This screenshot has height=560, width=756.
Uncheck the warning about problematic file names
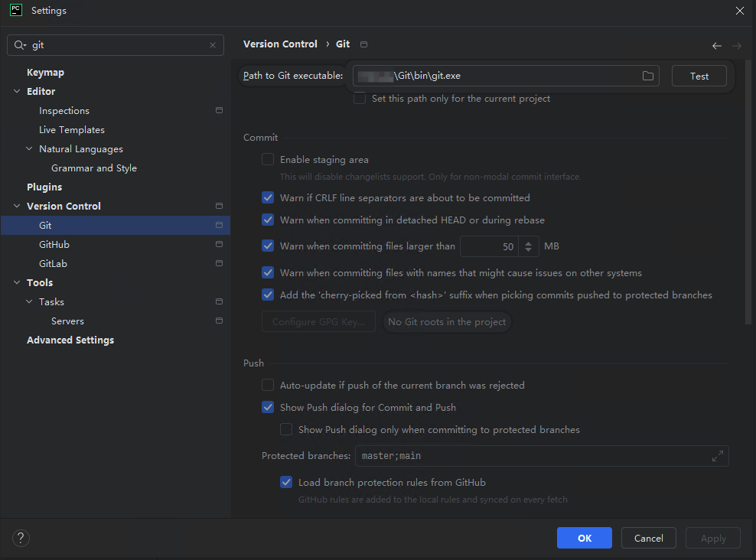click(268, 273)
